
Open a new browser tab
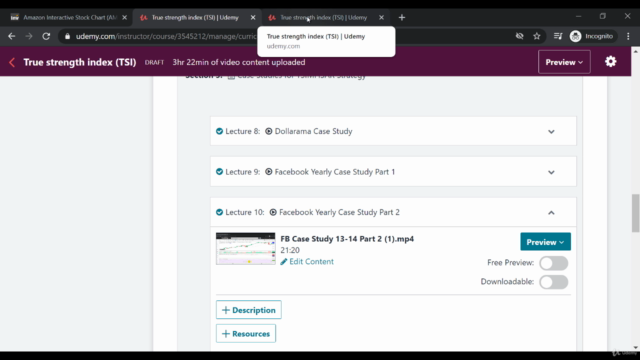coord(402,18)
